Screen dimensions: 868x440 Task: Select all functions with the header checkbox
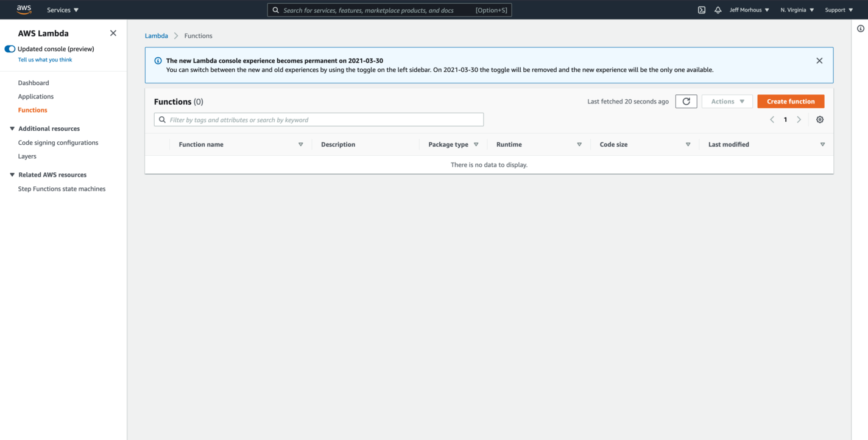click(x=160, y=144)
